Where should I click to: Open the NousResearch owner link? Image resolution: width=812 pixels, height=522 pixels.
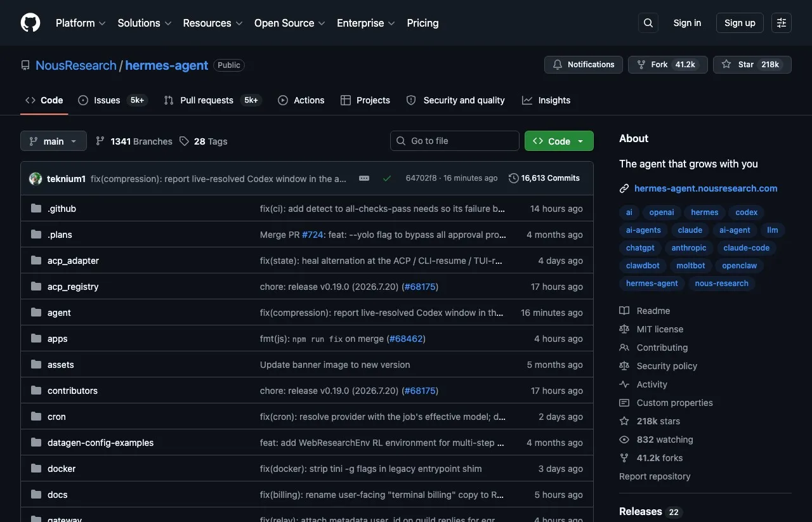click(x=76, y=65)
